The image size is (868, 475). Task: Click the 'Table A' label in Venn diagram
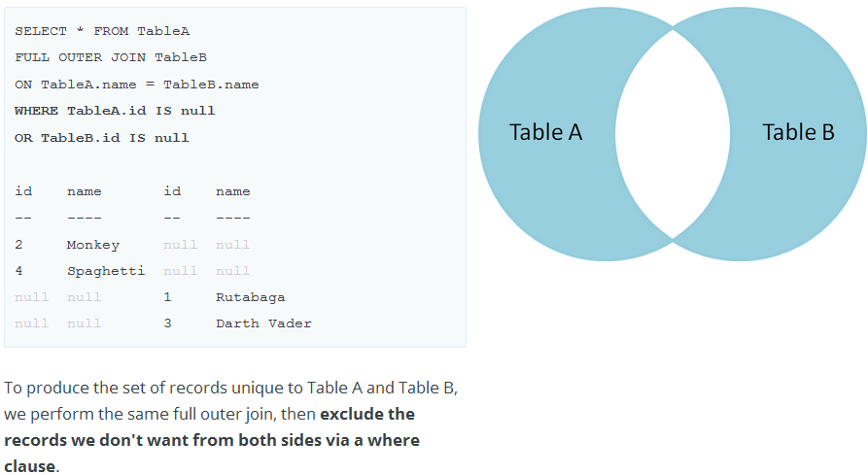pyautogui.click(x=545, y=132)
